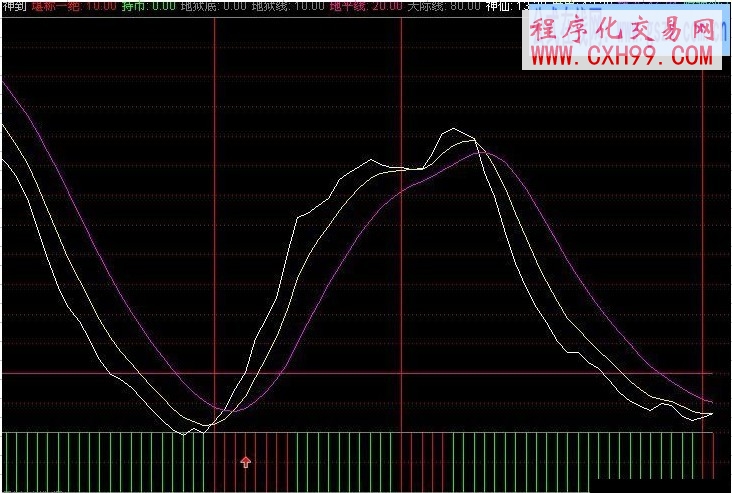Click indicator name at top-left corner
Screen dimensions: 732x493
[x=14, y=6]
